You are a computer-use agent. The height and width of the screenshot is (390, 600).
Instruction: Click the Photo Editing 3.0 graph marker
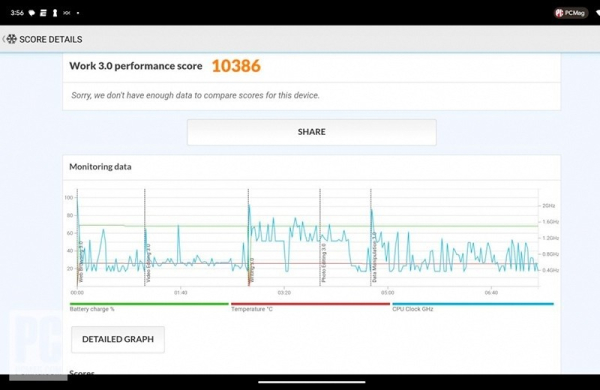coord(324,263)
